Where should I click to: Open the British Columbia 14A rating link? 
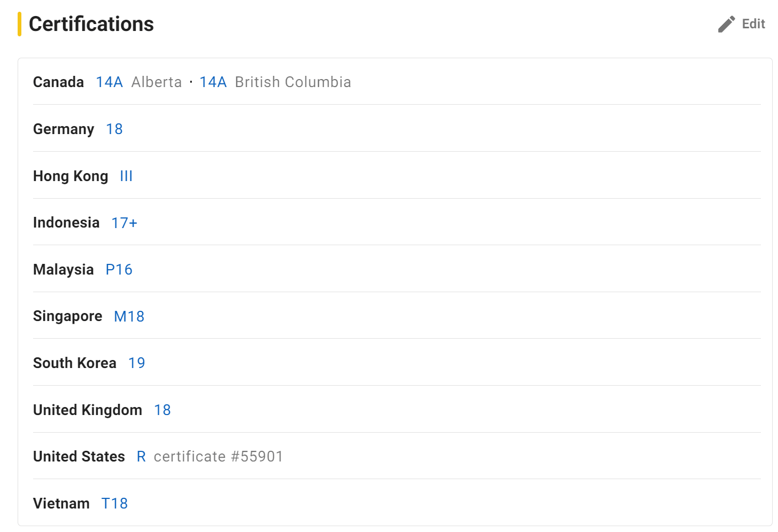(x=213, y=82)
